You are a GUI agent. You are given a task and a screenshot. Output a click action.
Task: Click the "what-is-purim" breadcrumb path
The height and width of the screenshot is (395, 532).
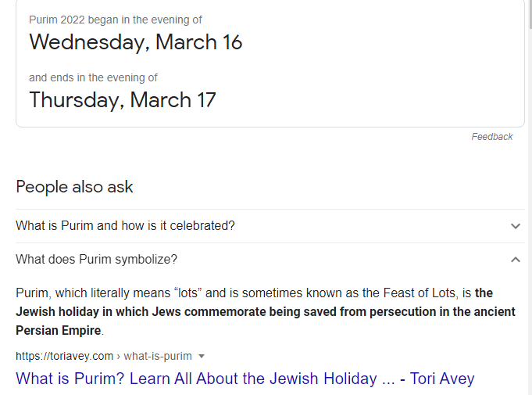[x=159, y=357]
